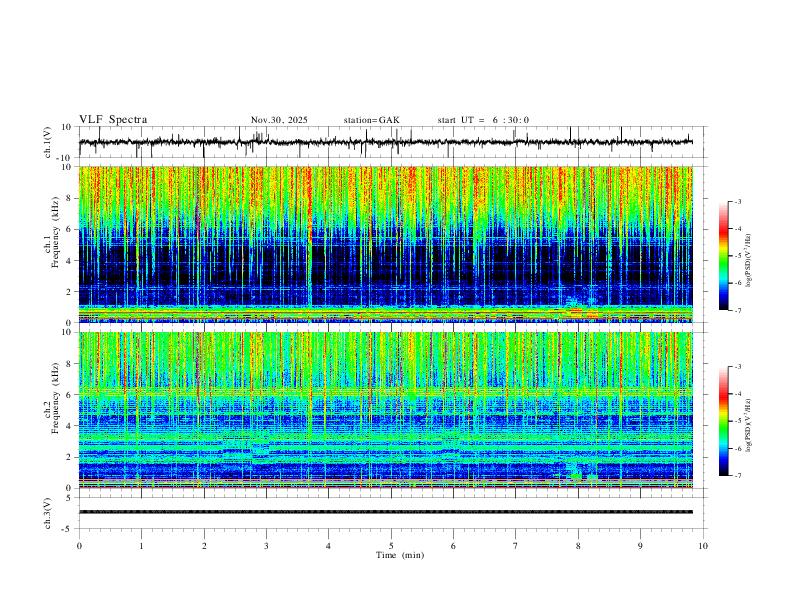792x612 pixels.
Task: Click the ch.1 spectrogram color scale bar
Action: [723, 256]
